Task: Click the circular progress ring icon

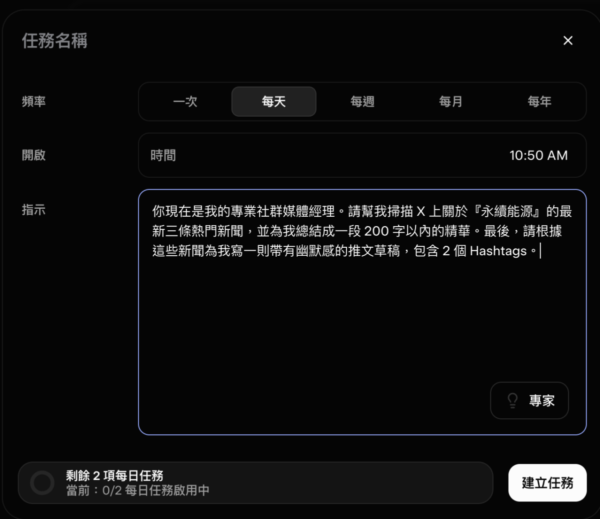Action: pyautogui.click(x=42, y=483)
